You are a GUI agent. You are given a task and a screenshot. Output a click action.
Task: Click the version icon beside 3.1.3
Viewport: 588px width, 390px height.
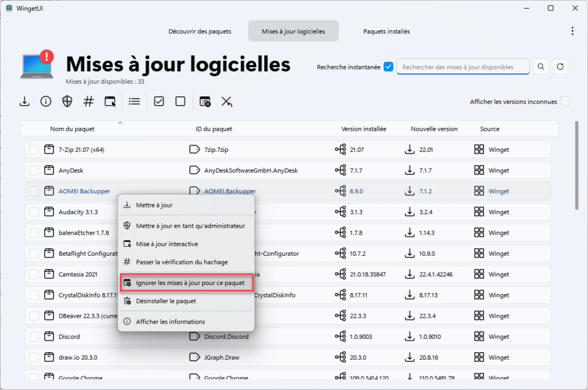(x=341, y=212)
